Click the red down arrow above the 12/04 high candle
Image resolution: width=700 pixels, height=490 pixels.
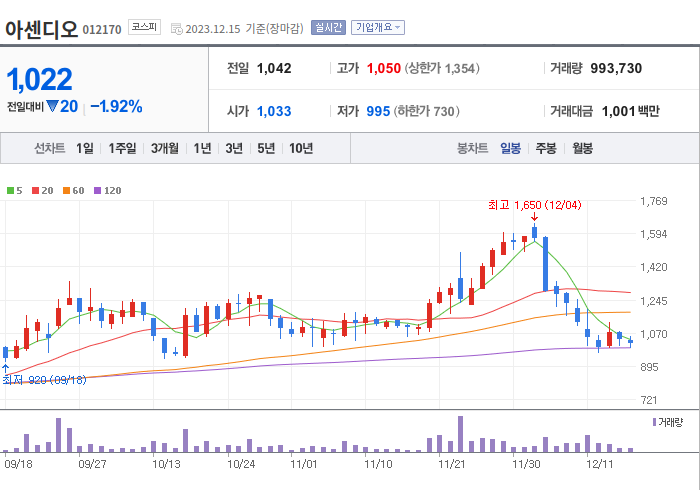coord(534,217)
